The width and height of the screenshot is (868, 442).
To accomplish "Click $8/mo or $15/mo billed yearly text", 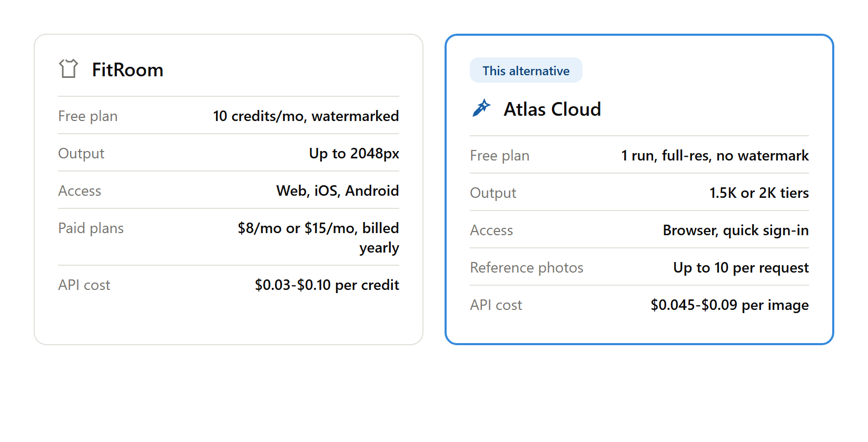I will pos(318,237).
